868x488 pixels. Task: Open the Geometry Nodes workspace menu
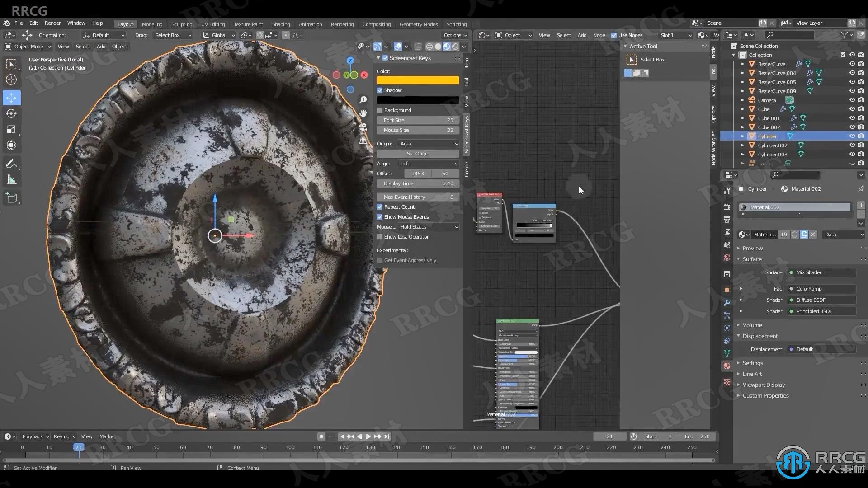coord(419,24)
